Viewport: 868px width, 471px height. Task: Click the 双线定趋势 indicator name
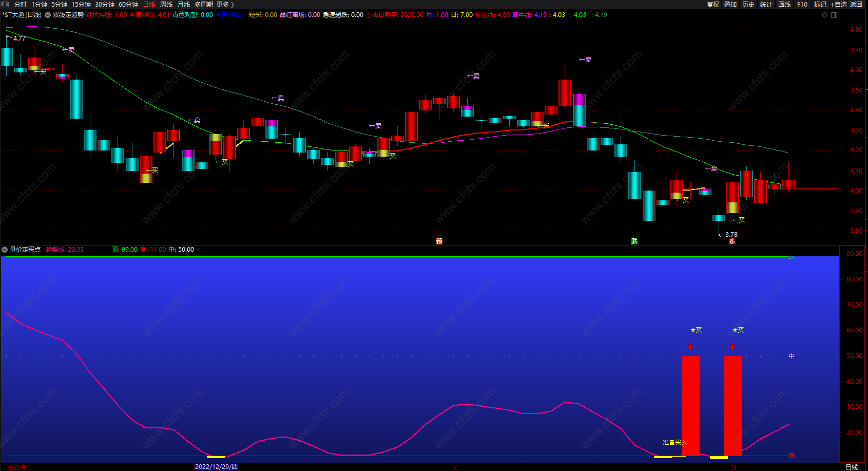pos(68,15)
